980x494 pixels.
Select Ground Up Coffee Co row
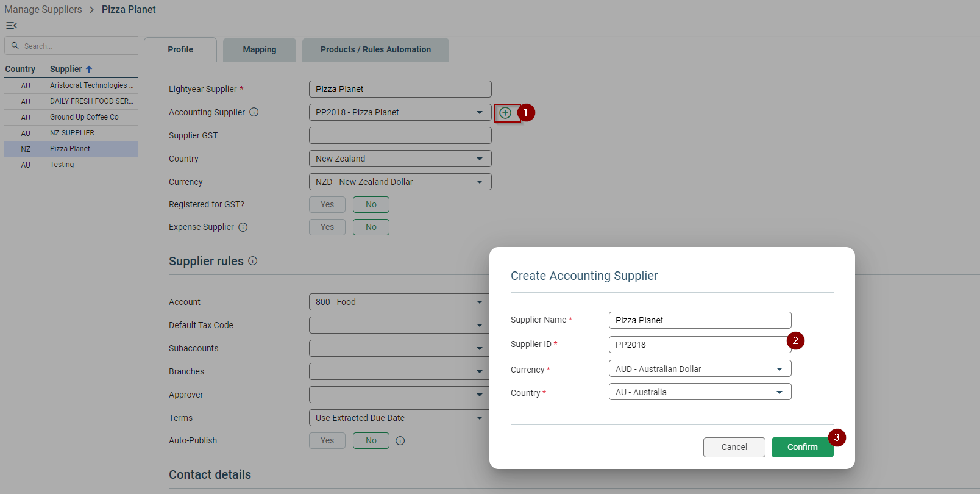pos(71,117)
